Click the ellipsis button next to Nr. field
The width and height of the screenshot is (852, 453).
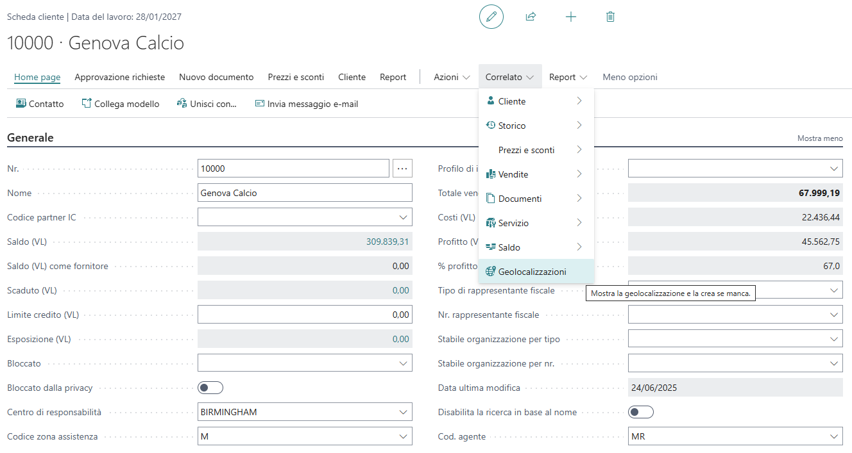point(402,168)
